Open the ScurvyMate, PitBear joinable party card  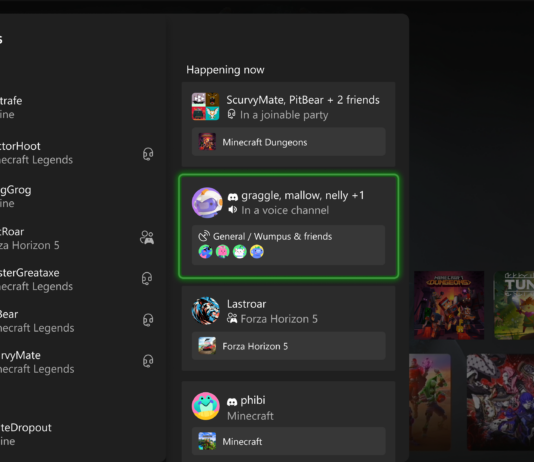(288, 124)
